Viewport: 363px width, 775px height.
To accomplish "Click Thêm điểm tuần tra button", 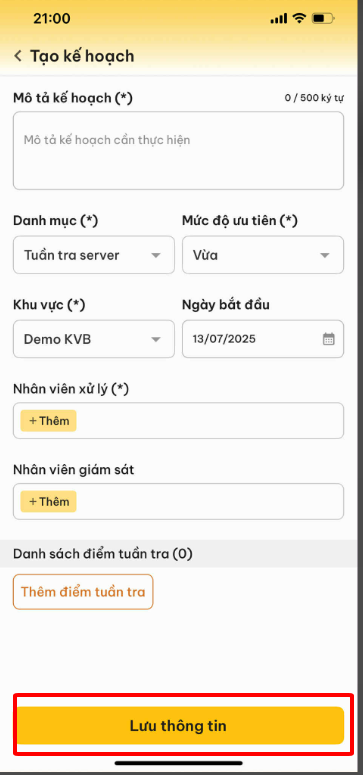I will 83,592.
